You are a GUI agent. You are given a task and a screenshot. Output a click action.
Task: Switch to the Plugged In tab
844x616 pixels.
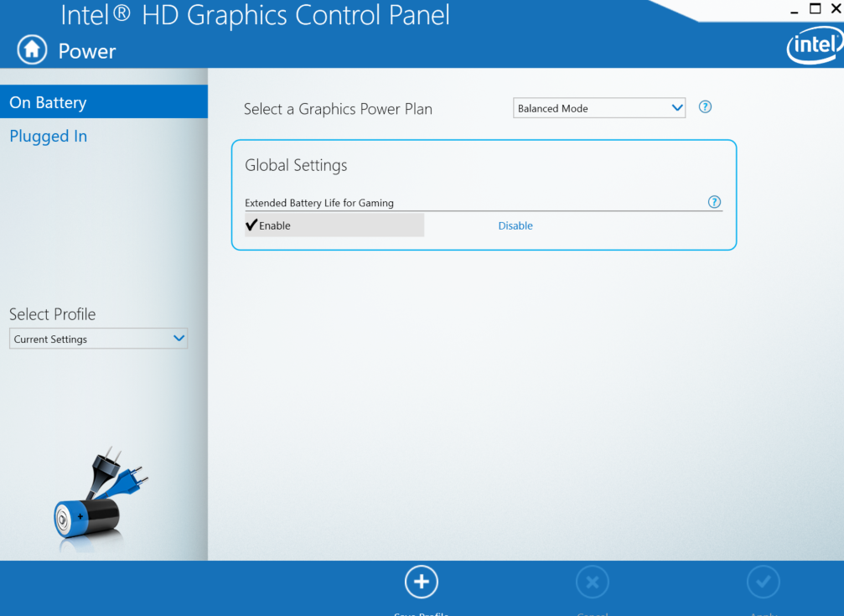[49, 137]
